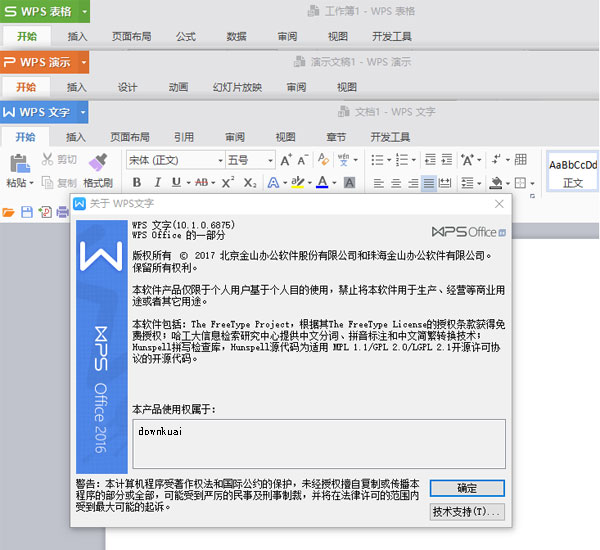Screen dimensions: 600x550
Task: Open the 公式 tab in WPS 表格
Action: [x=186, y=36]
